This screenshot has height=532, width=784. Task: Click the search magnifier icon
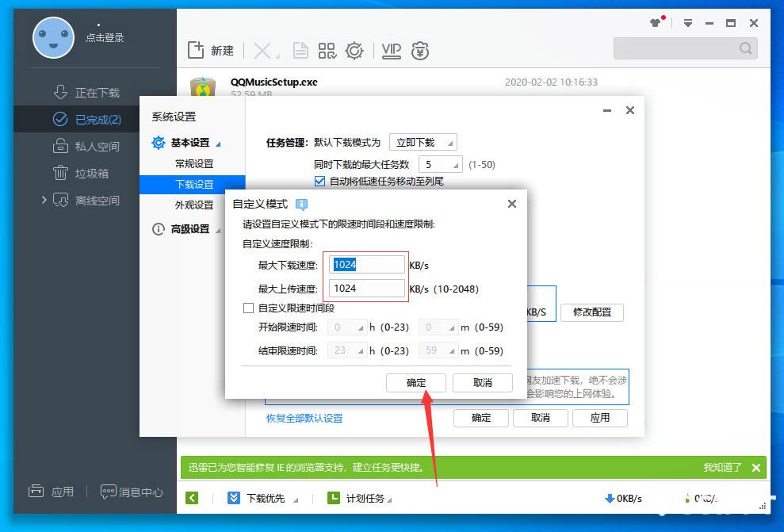(x=745, y=48)
